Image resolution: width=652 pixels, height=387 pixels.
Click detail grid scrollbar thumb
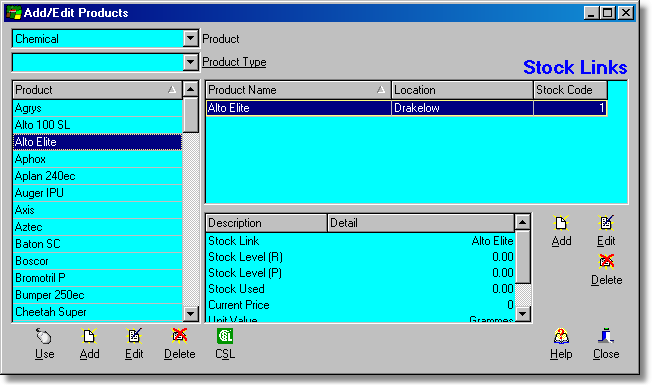(522, 257)
